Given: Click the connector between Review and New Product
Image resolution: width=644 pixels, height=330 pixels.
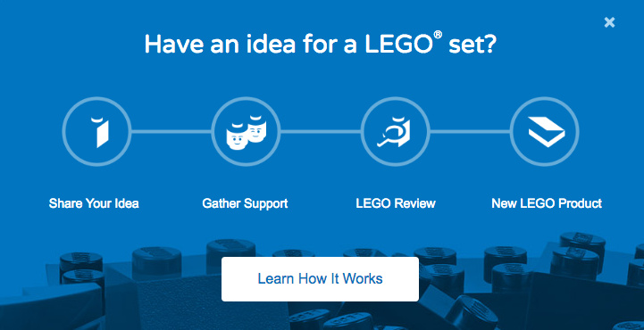Looking at the screenshot, I should point(470,132).
